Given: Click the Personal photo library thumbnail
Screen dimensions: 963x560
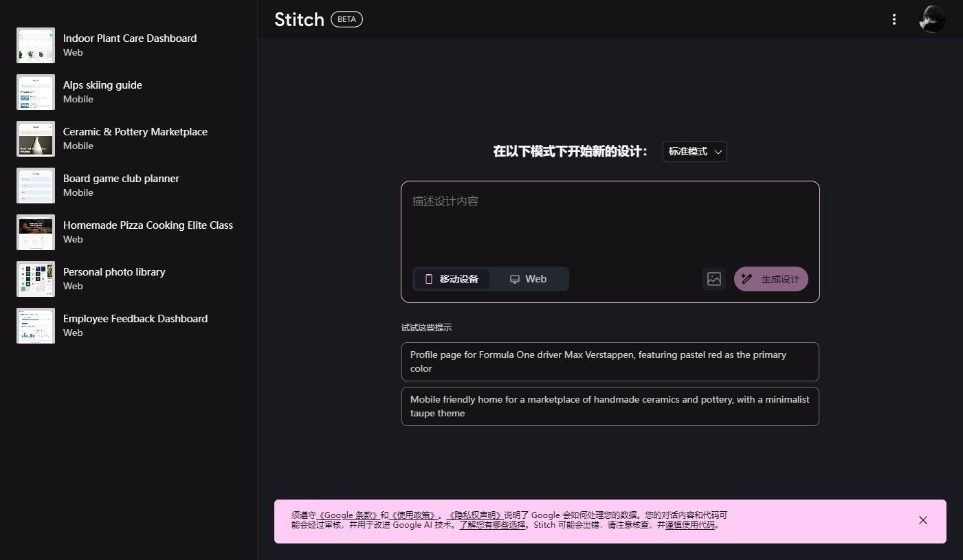Looking at the screenshot, I should click(x=36, y=279).
